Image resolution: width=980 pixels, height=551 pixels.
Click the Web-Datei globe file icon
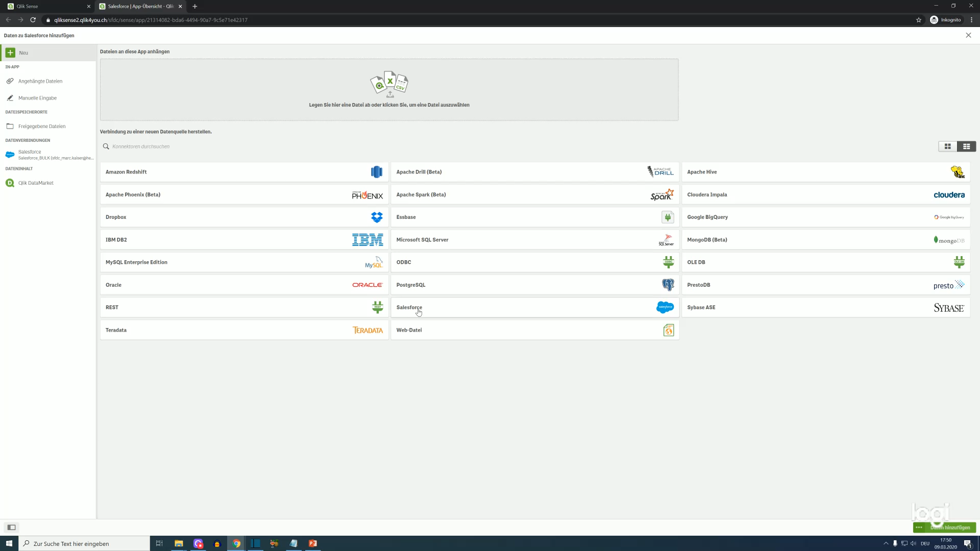click(668, 330)
